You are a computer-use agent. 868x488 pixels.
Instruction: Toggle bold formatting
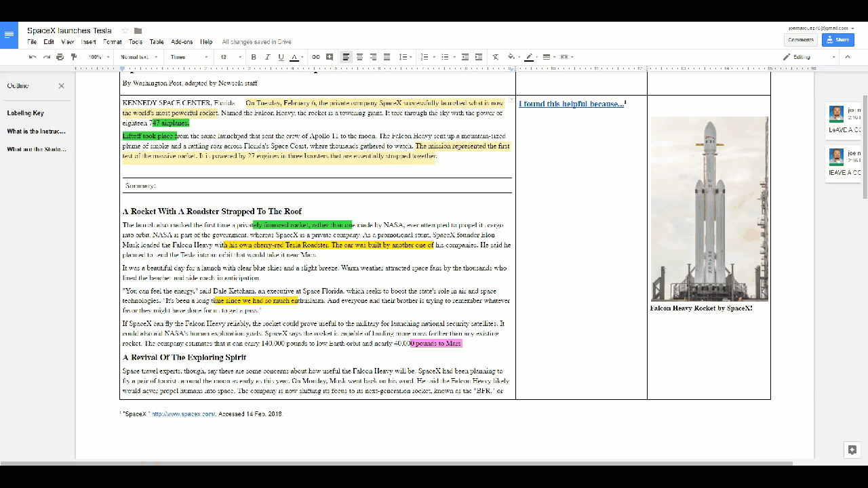(254, 57)
